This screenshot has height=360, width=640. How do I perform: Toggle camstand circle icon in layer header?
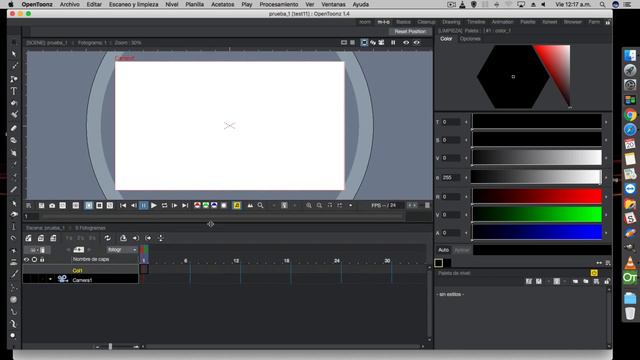tap(34, 260)
